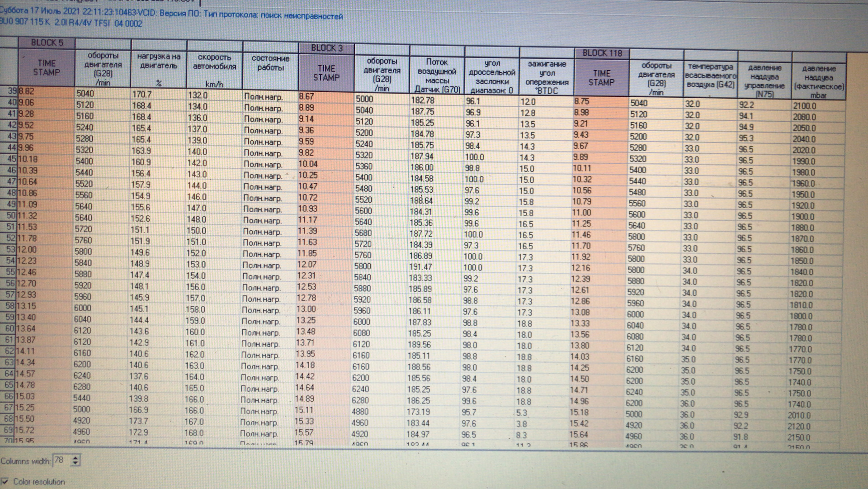The image size is (868, 489).
Task: Click the boost pressure value 2080.0
Action: pos(804,117)
